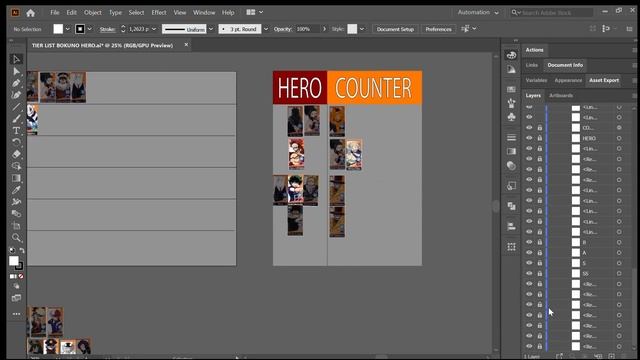Open the Style dropdown arrow
The image size is (640, 360).
pos(362,29)
